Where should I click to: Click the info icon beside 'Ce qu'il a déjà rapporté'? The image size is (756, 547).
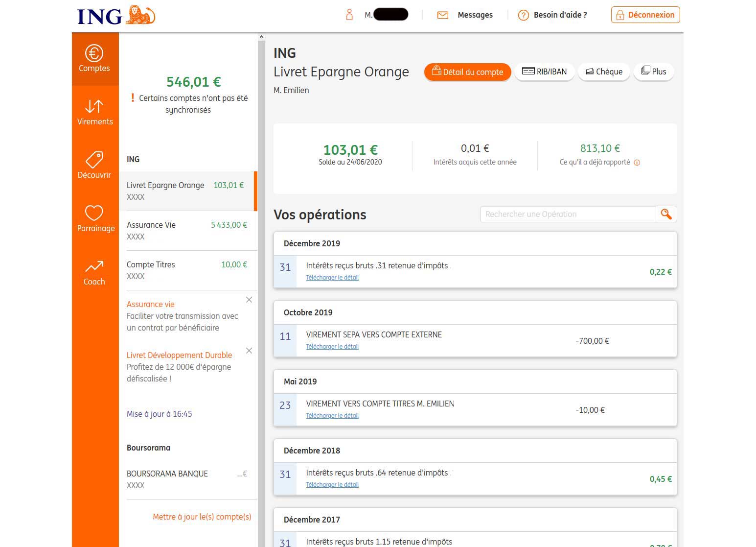637,163
